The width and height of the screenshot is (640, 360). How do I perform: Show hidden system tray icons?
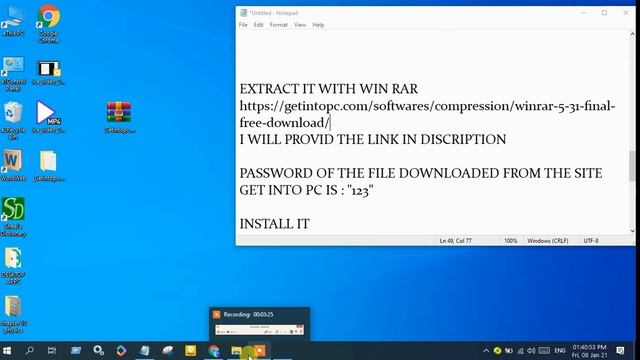click(486, 351)
